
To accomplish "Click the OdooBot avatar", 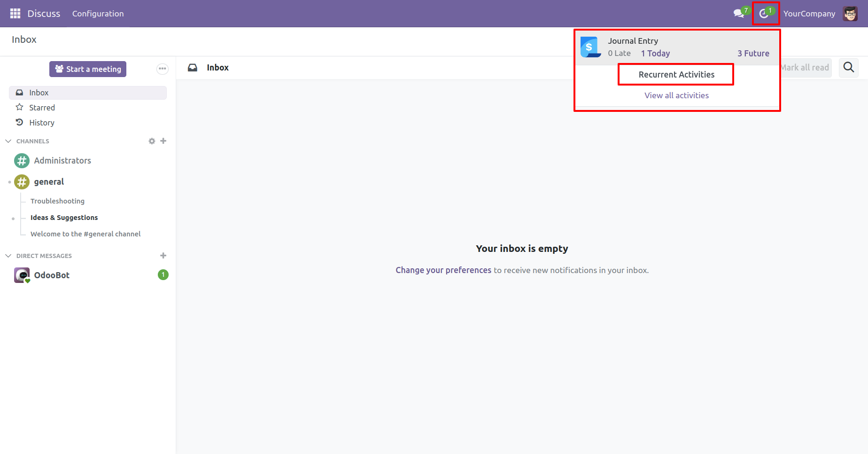I will 22,275.
